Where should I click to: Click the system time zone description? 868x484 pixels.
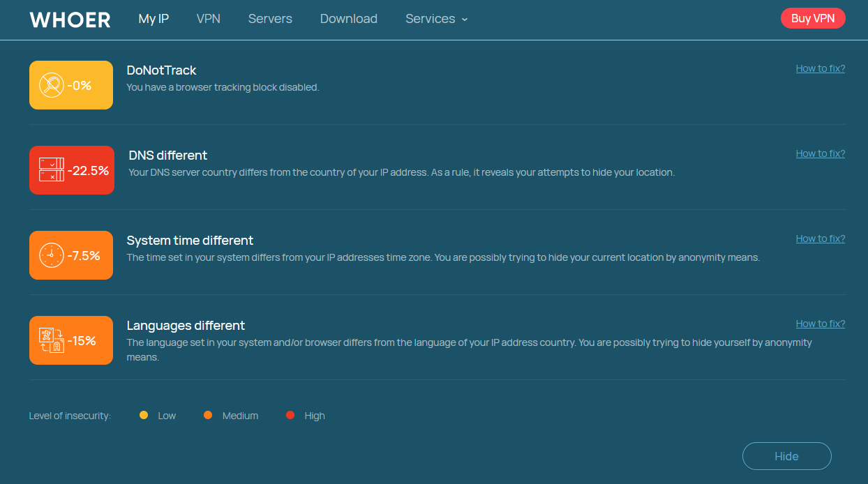click(443, 257)
